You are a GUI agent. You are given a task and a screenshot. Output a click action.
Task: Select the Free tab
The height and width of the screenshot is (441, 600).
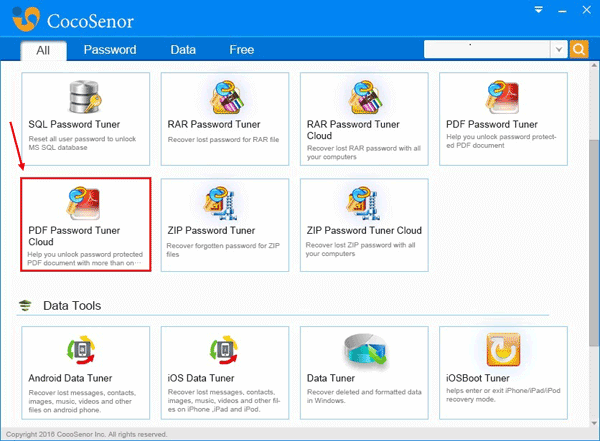(241, 50)
